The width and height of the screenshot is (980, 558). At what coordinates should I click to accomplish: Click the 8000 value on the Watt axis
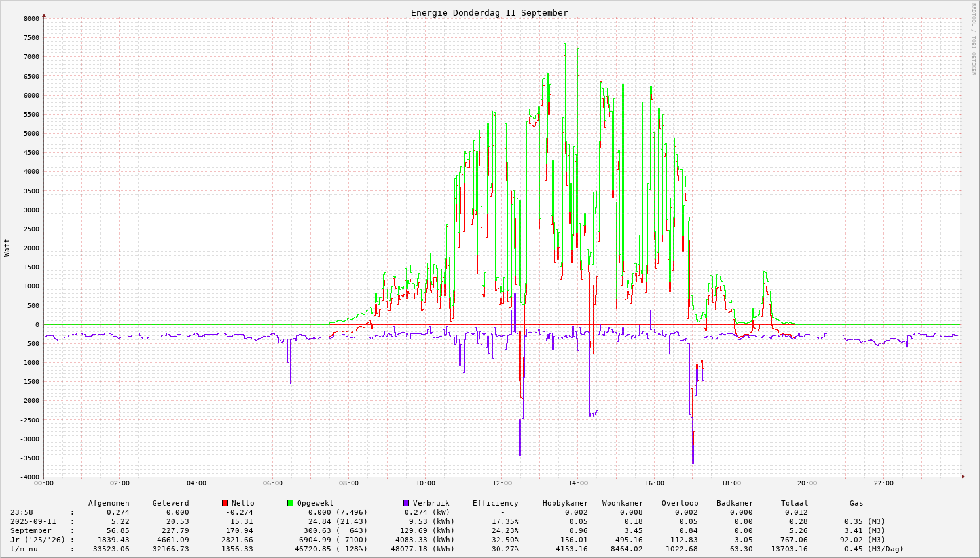[31, 18]
